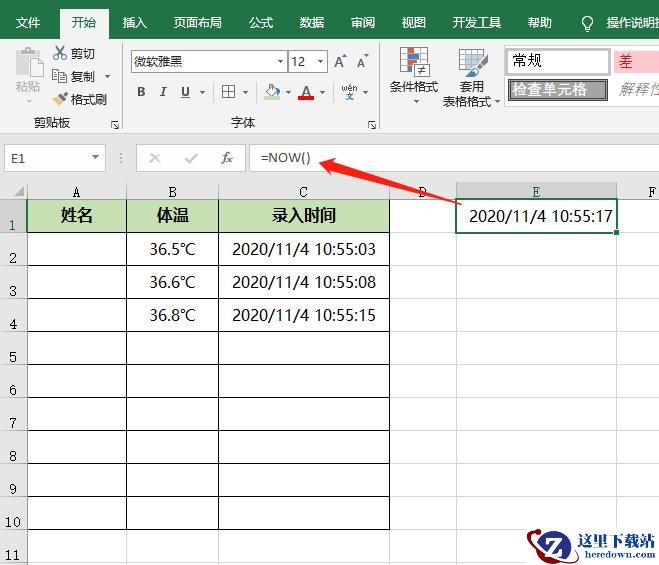Viewport: 659px width, 565px height.
Task: Select the 36.5℃ cell
Action: coord(172,249)
